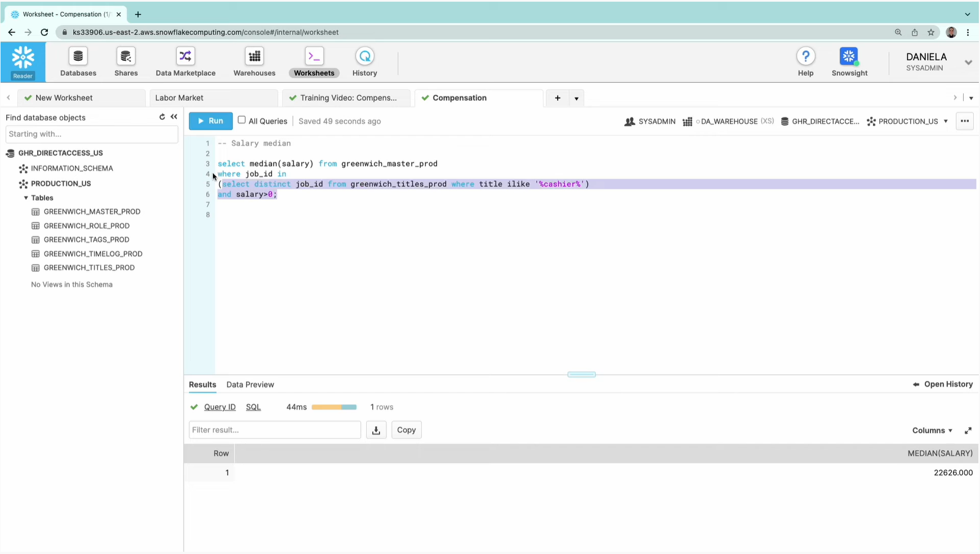Go to Warehouses
Screen dimensions: 980x554
click(x=255, y=62)
